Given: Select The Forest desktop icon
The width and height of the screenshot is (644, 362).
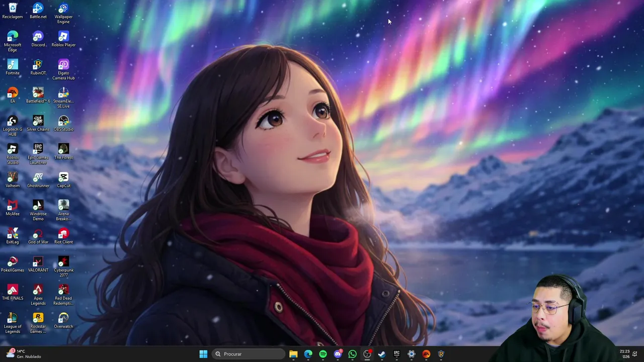Looking at the screenshot, I should tap(63, 152).
